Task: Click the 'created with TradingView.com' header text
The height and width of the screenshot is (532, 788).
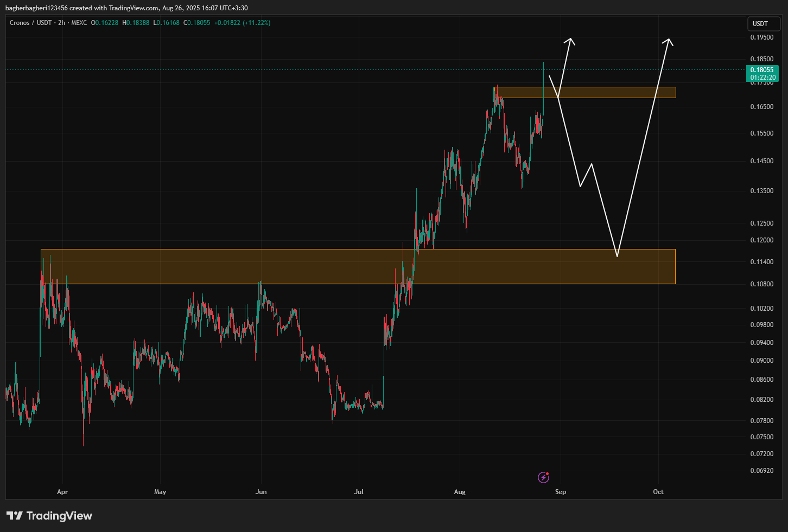Action: (x=114, y=8)
